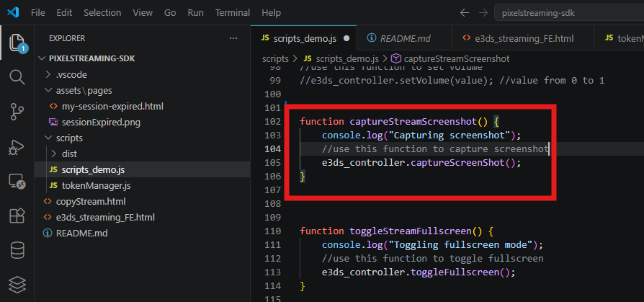The width and height of the screenshot is (644, 302).
Task: Expand the dist folder
Action: pyautogui.click(x=142, y=154)
